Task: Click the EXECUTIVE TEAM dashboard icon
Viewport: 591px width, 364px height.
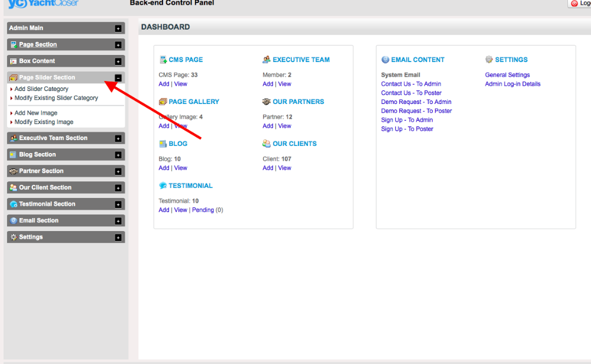Action: tap(267, 60)
